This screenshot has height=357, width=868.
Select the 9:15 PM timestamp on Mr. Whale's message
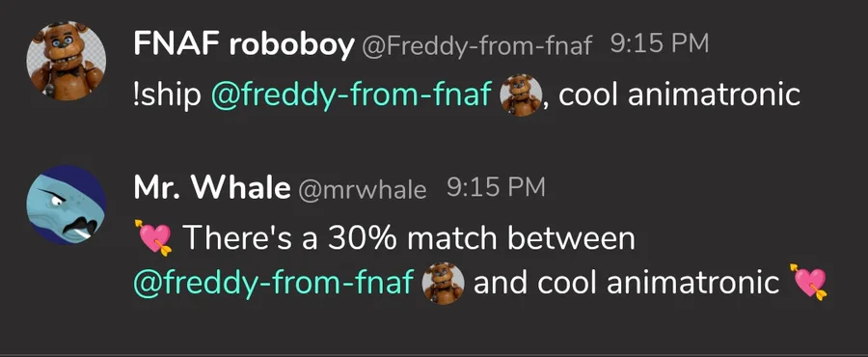[x=496, y=187]
